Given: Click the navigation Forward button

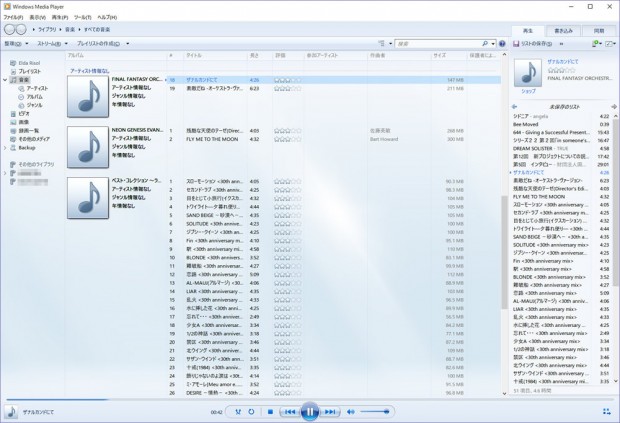Looking at the screenshot, I should tap(21, 29).
